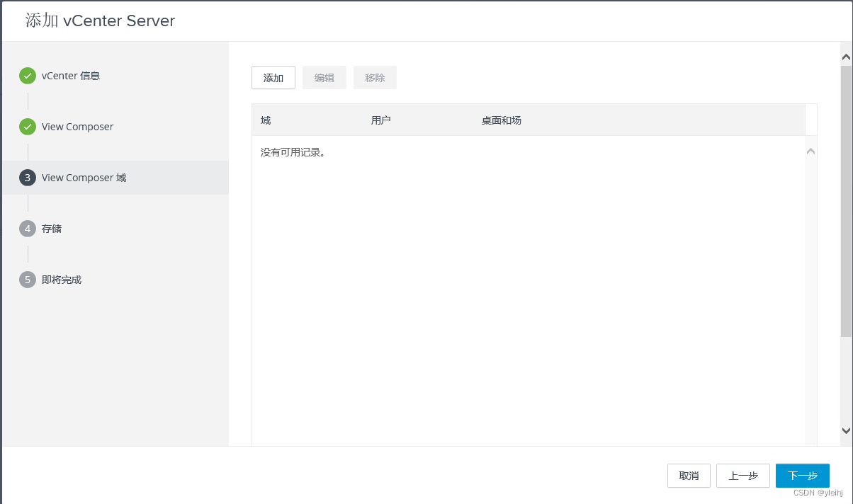Viewport: 853px width, 504px height.
Task: Click the 添加 vCenter Server dialog title
Action: 100,21
